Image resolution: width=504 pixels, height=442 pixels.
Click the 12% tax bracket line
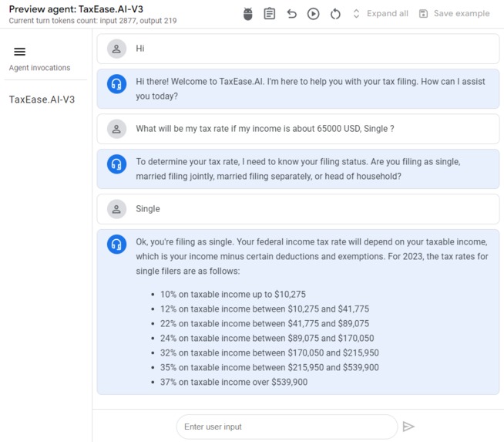[x=264, y=309]
